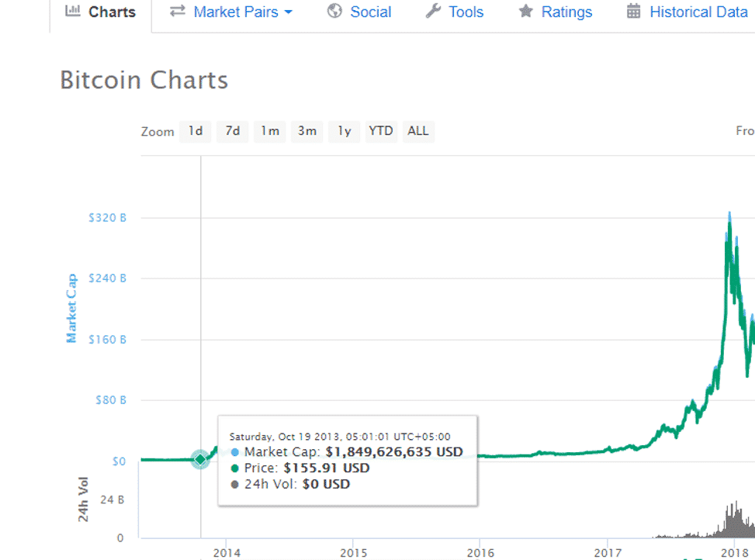Screen dimensions: 755x560
Task: Set chart zoom to 1d
Action: (x=196, y=131)
